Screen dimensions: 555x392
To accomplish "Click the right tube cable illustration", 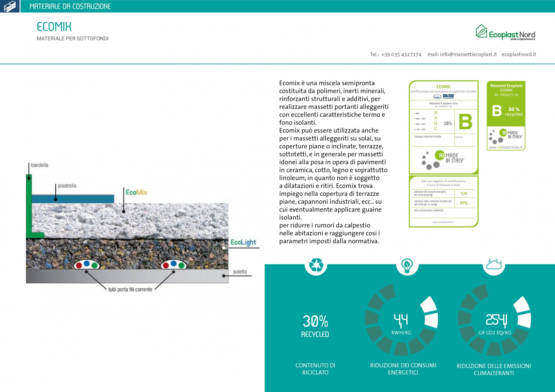I will pos(173,264).
